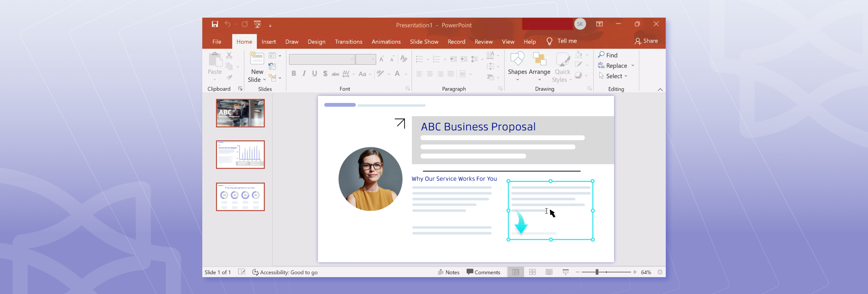Screen dimensions: 868x294
Task: Open Convert to SmartArt icon
Action: coord(490,77)
